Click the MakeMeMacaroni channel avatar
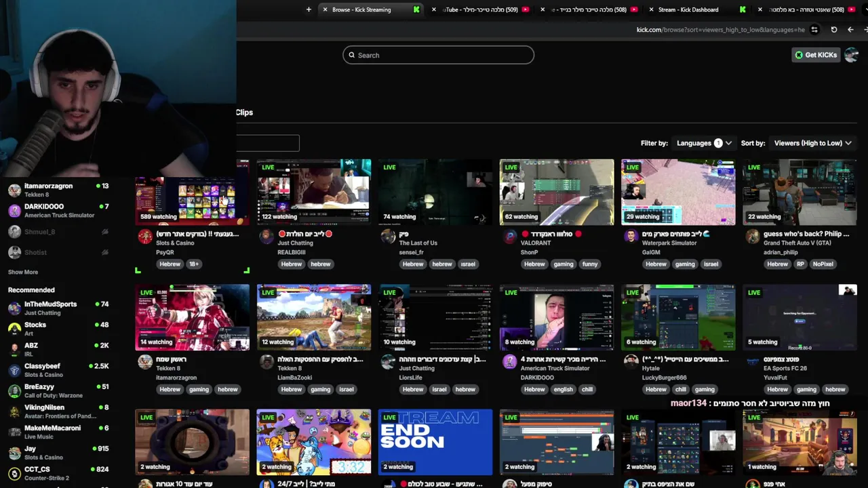868x488 pixels. (x=14, y=432)
